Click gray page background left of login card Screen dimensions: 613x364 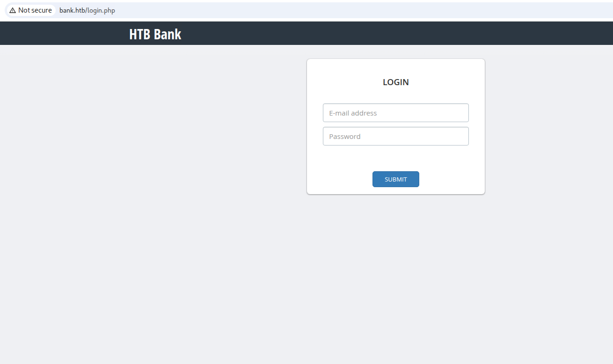pos(154,140)
